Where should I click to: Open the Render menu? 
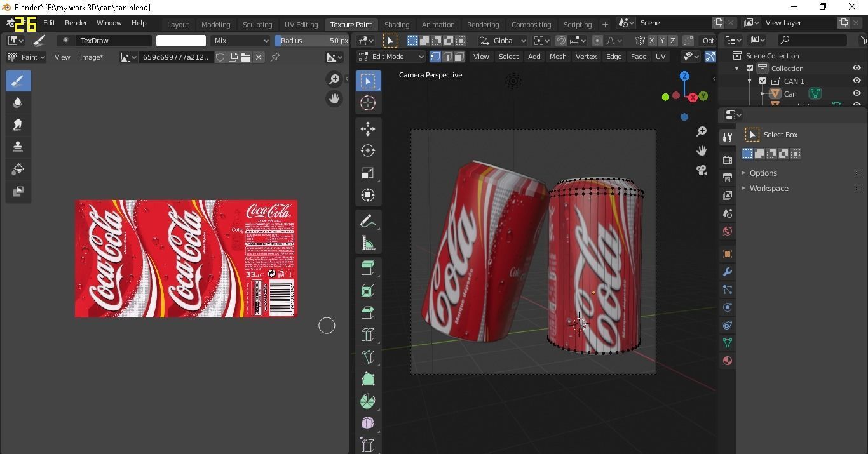pos(76,23)
